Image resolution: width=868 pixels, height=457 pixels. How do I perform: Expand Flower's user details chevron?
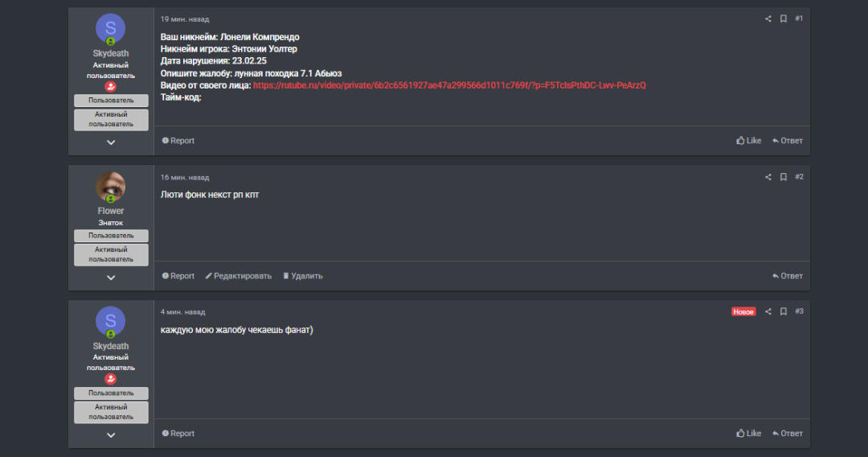click(111, 278)
